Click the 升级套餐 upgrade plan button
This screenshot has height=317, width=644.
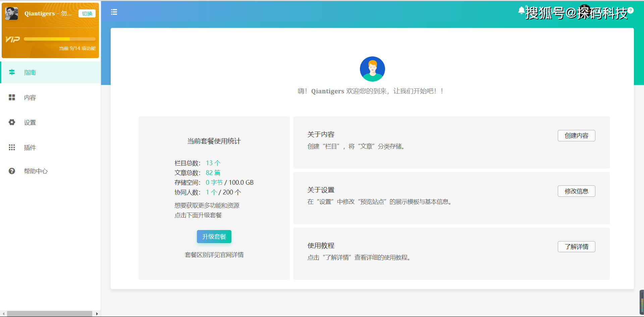[x=214, y=236]
